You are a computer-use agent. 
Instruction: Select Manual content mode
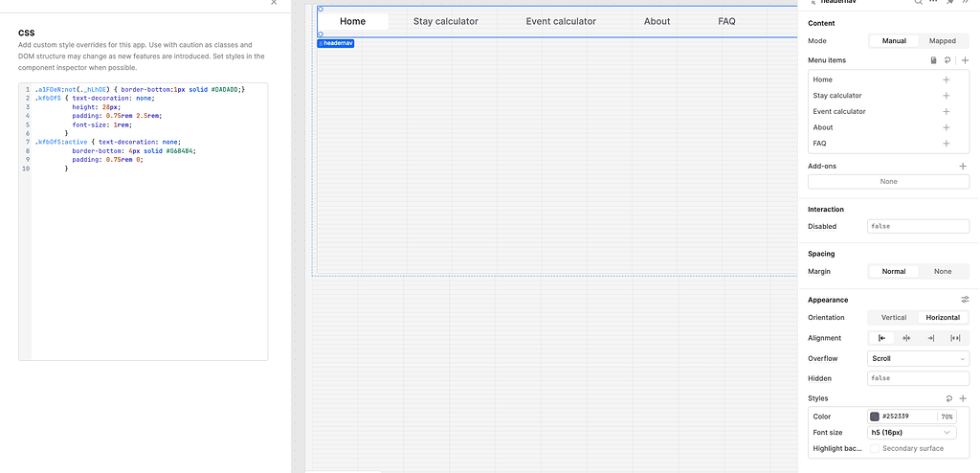point(895,40)
